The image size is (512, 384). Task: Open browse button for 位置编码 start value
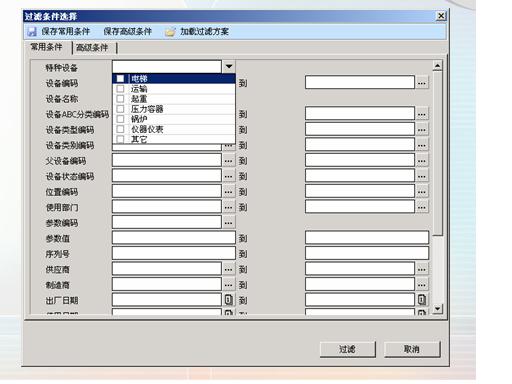[x=229, y=192]
